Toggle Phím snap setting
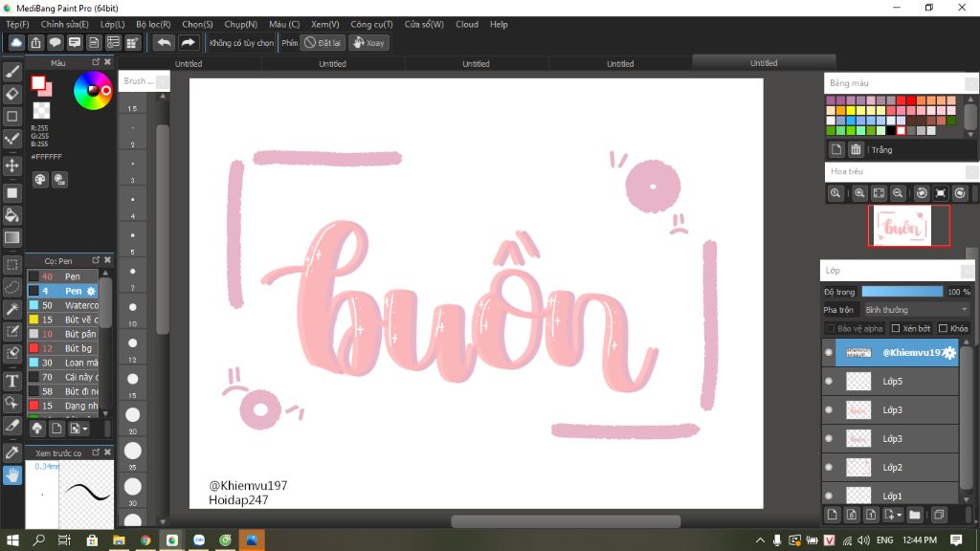Screen dimensions: 980x551 [289, 42]
